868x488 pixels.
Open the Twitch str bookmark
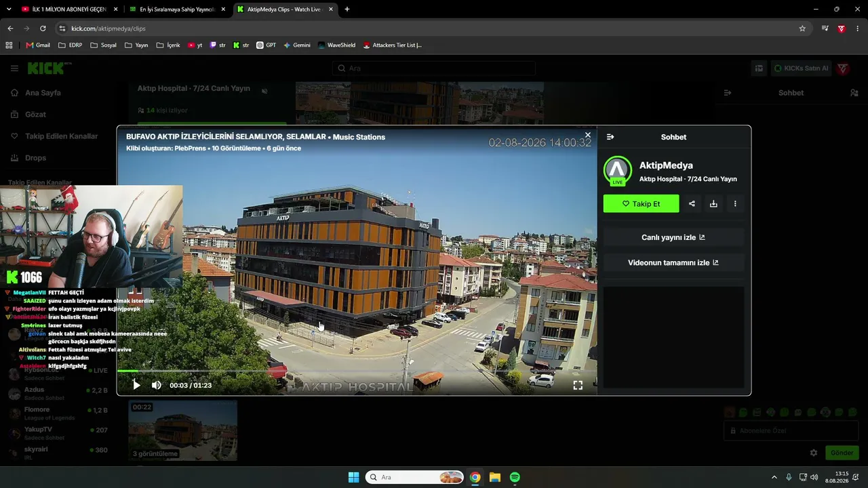[218, 45]
